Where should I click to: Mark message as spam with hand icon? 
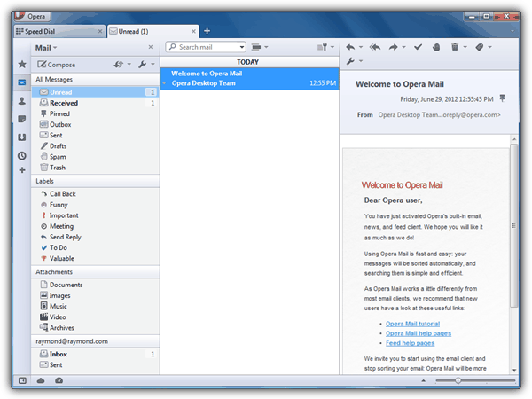[436, 47]
